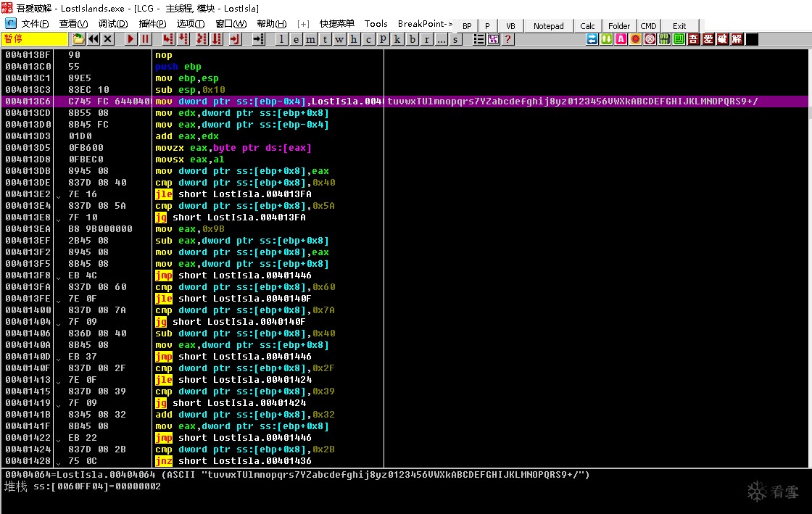Execute till return toolbar icon
The height and width of the screenshot is (514, 812).
pyautogui.click(x=235, y=39)
